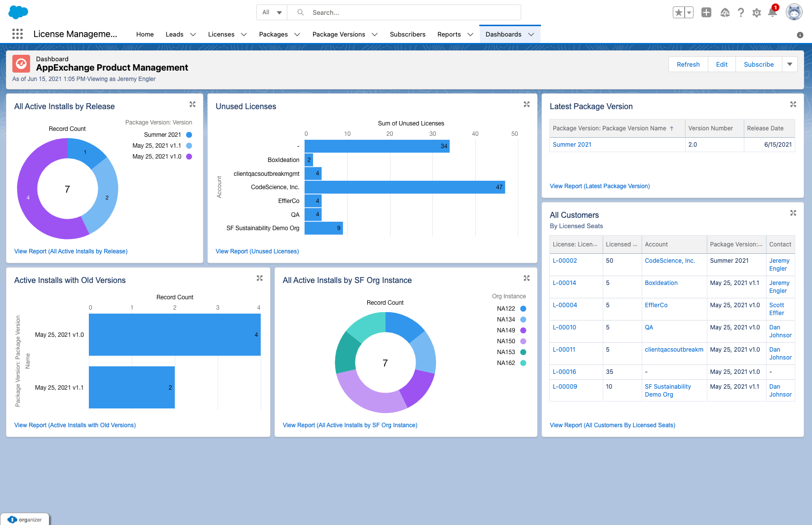Open the Reports tab dropdown chevron
Viewport: 812px width, 525px height.
(470, 35)
